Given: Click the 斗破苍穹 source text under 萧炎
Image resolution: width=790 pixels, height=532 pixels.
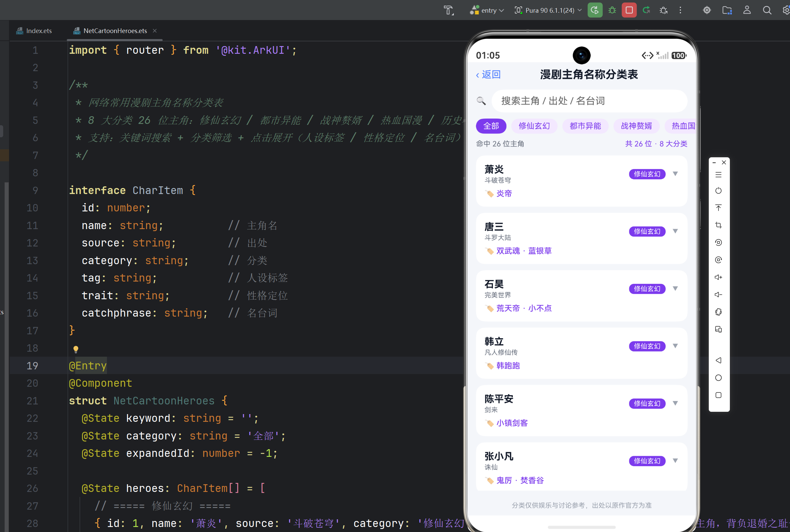Looking at the screenshot, I should point(498,180).
